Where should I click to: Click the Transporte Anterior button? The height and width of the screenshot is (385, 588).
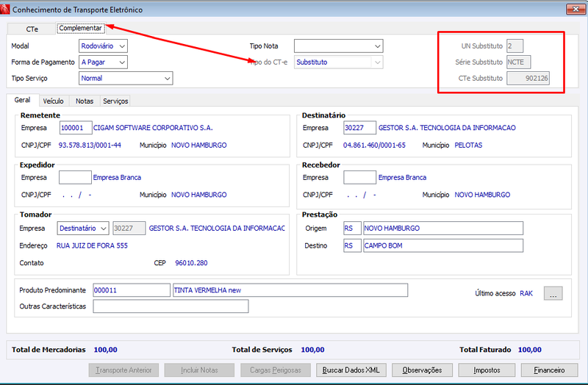(123, 370)
